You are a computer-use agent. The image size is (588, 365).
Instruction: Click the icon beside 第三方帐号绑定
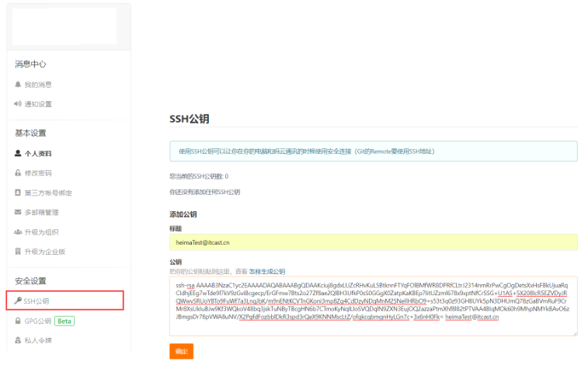pyautogui.click(x=18, y=193)
